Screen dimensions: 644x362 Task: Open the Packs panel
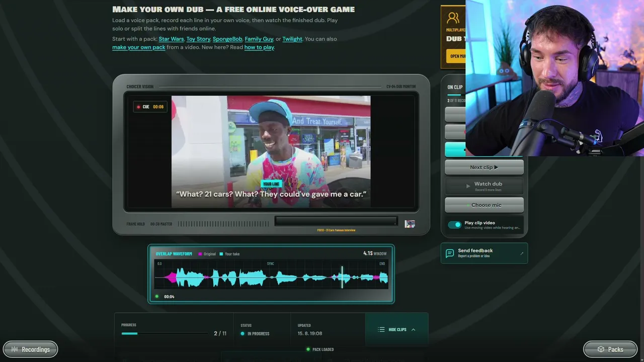(x=610, y=349)
